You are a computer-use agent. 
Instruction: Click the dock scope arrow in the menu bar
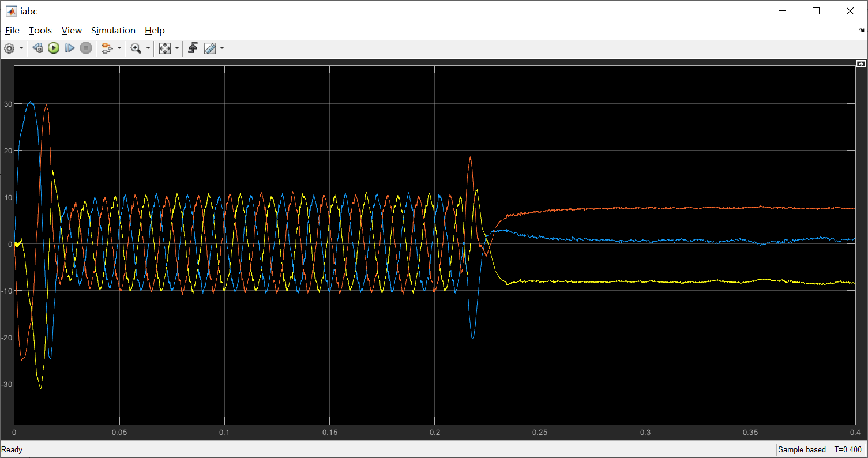click(862, 30)
